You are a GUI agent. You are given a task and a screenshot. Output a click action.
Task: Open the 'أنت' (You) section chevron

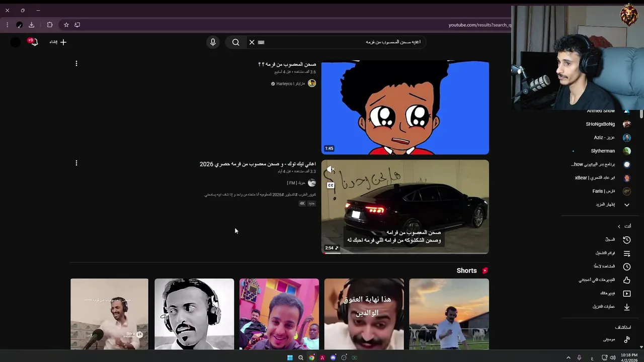[619, 226]
